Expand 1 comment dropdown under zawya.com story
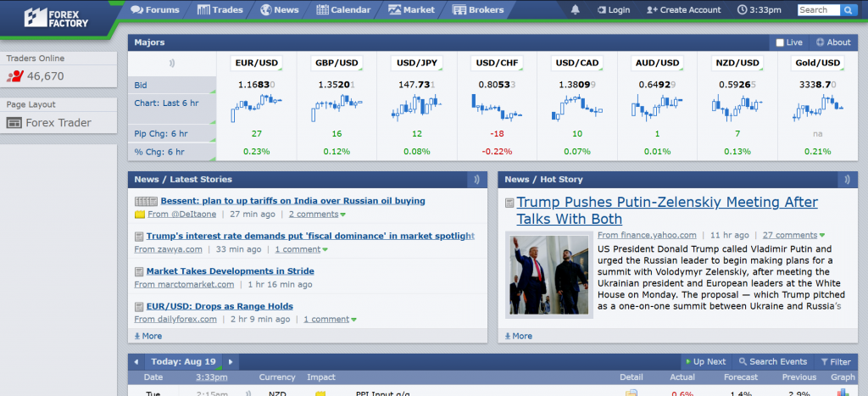Viewport: 868px width, 396px height. coord(302,249)
